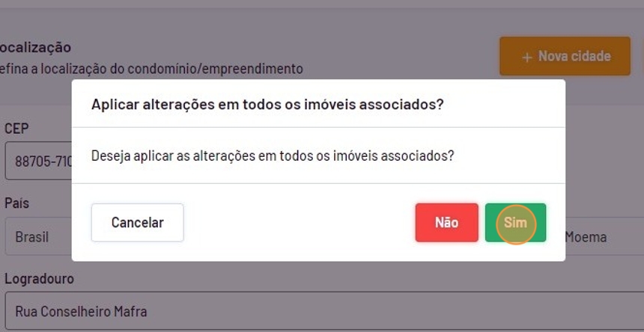Click the CEP field label

[16, 129]
